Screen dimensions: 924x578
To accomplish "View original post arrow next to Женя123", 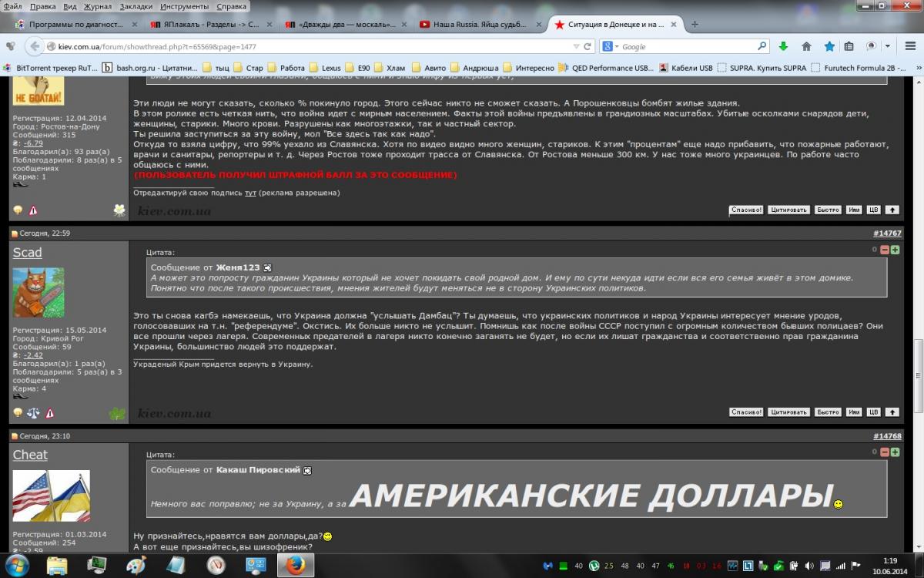I will coord(267,267).
